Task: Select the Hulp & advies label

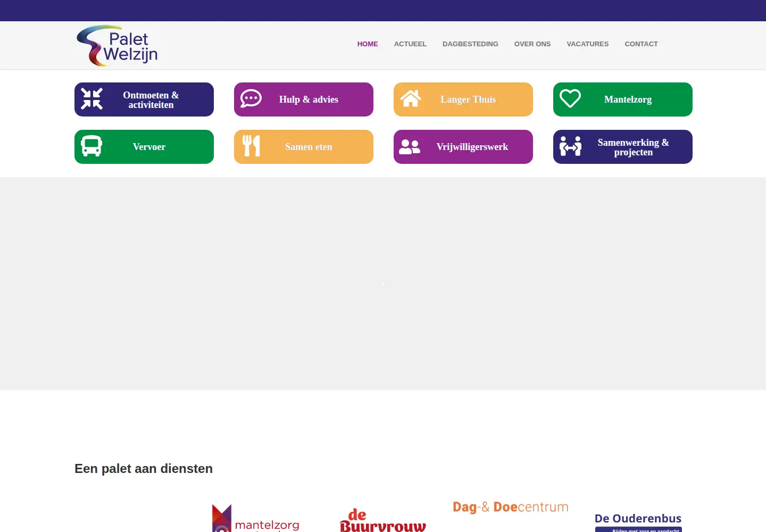Action: [309, 99]
